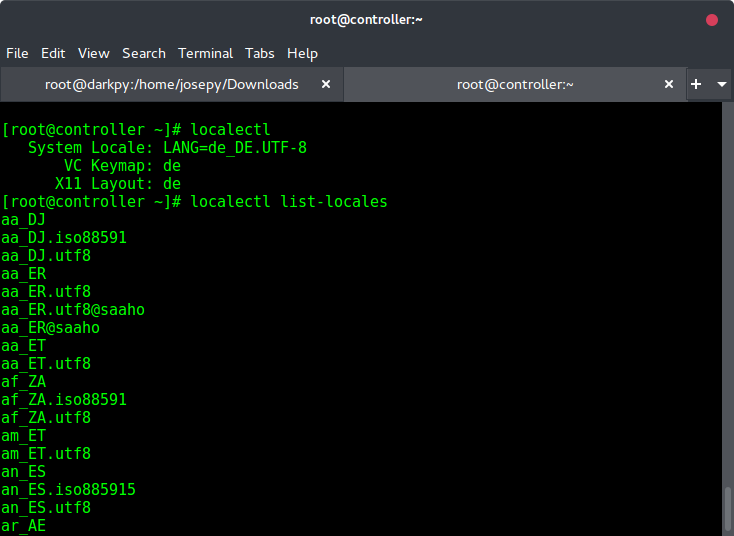Click the aa_ER.utf8 locale line
The width and height of the screenshot is (734, 536).
click(46, 292)
